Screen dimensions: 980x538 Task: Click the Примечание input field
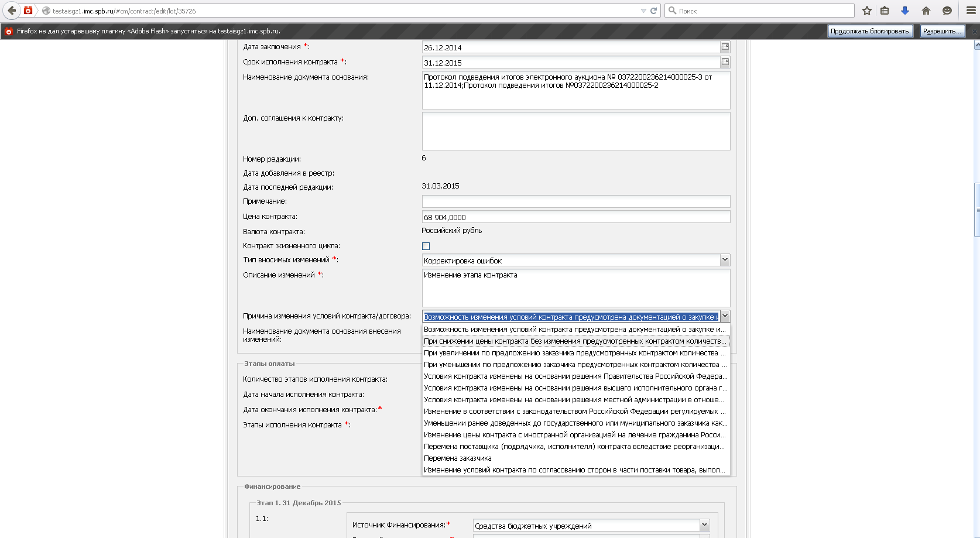coord(576,201)
